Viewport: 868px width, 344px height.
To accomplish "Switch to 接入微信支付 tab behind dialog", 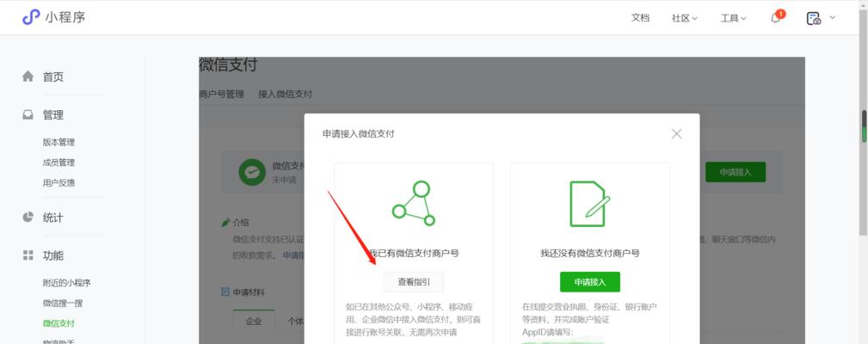I will 285,94.
